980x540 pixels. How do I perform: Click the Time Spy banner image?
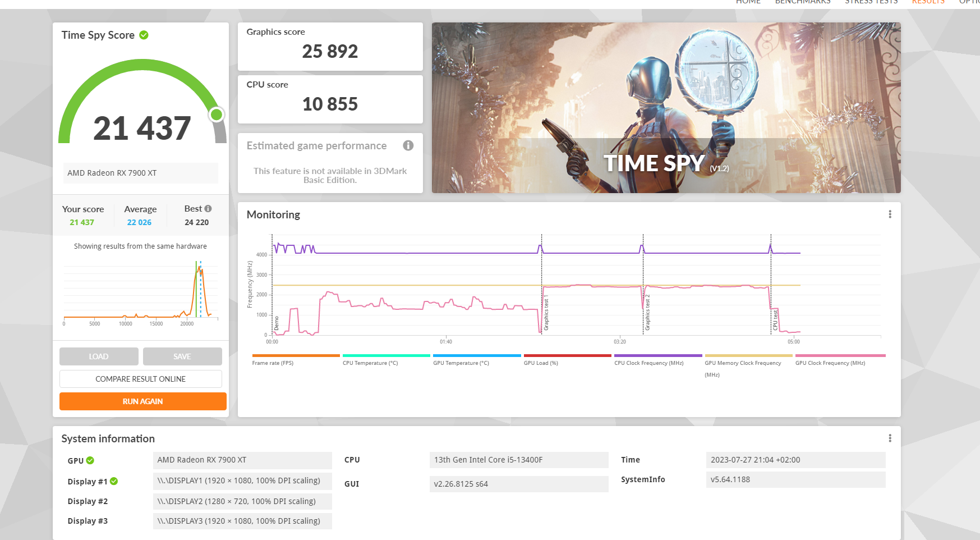[x=666, y=108]
